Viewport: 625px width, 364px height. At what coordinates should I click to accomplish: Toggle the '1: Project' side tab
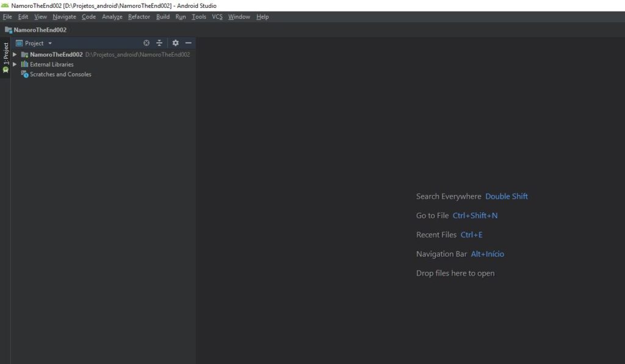pos(5,54)
